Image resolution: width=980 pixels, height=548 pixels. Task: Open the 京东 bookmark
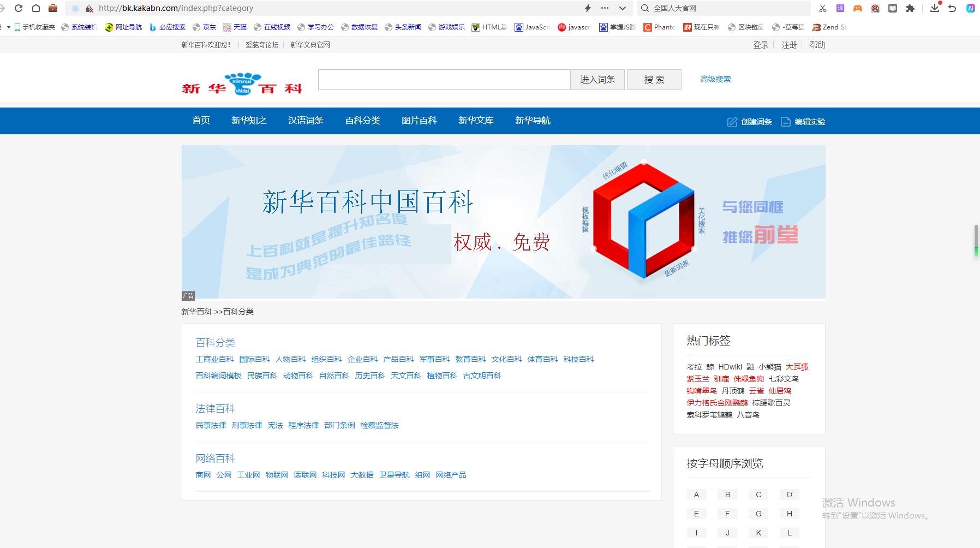[205, 27]
